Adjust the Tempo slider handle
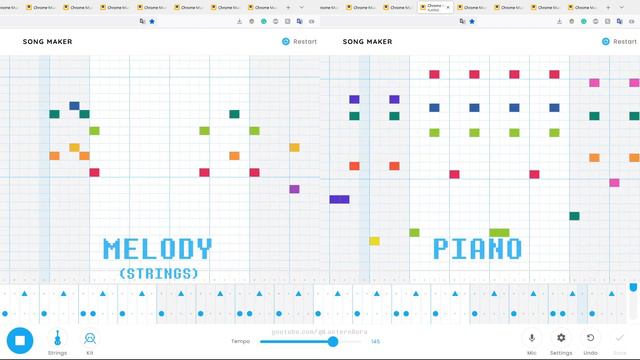 333,341
